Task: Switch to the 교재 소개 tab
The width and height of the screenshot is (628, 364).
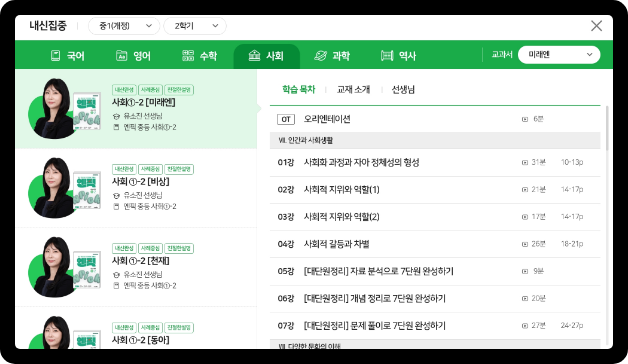Action: [x=353, y=89]
